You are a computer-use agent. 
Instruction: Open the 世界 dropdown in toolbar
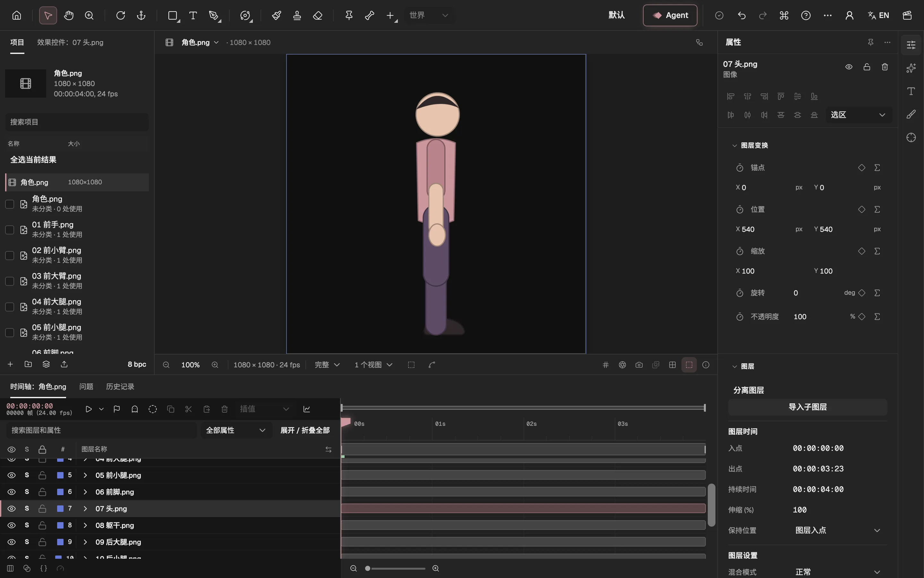(x=429, y=15)
